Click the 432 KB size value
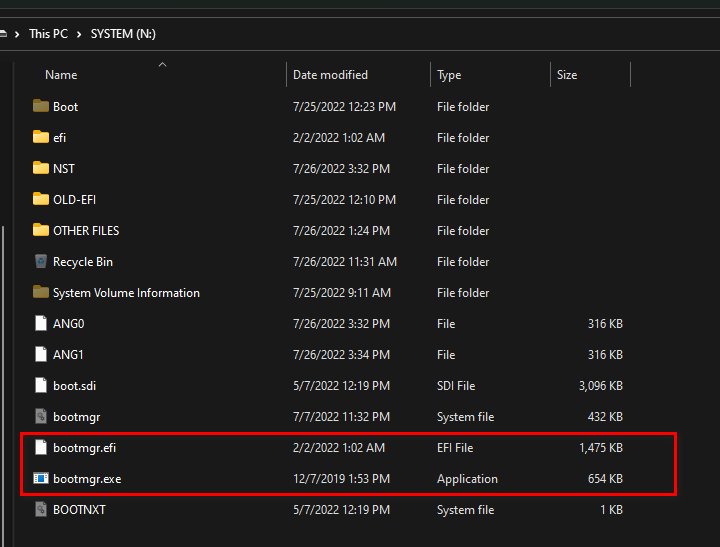The width and height of the screenshot is (720, 547). point(605,417)
